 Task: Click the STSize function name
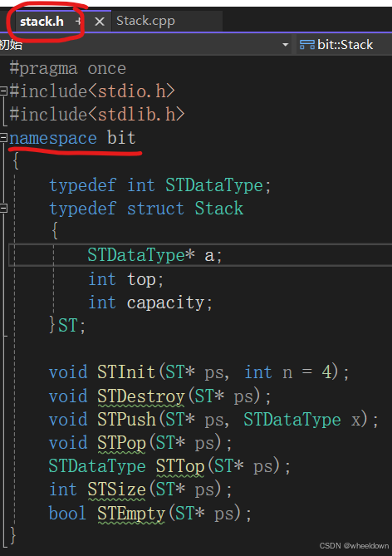116,490
